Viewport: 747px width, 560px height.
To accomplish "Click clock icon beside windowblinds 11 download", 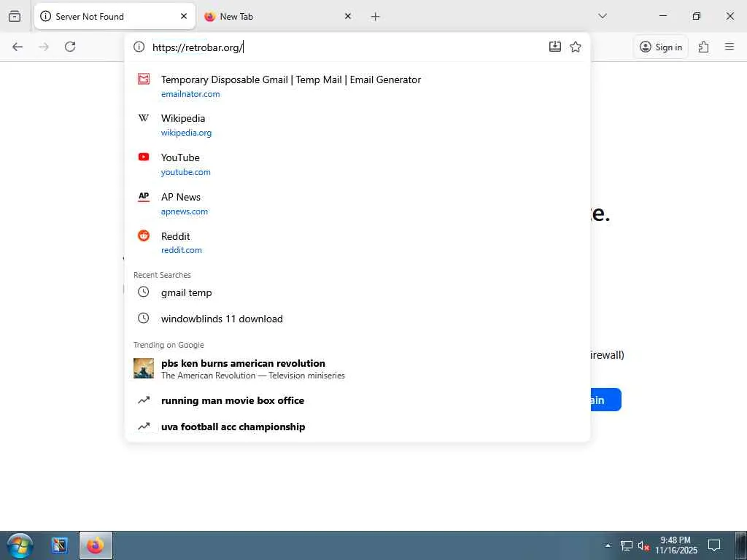I will (x=144, y=318).
